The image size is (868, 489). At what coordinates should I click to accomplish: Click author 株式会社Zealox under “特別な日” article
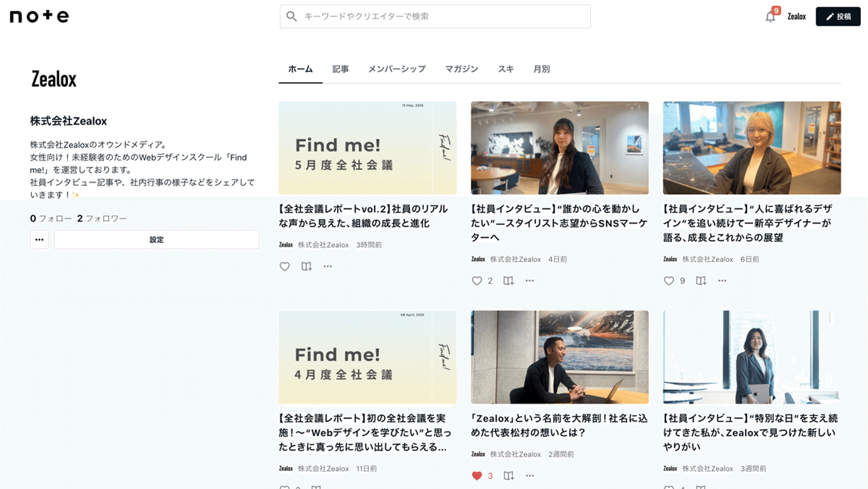708,468
